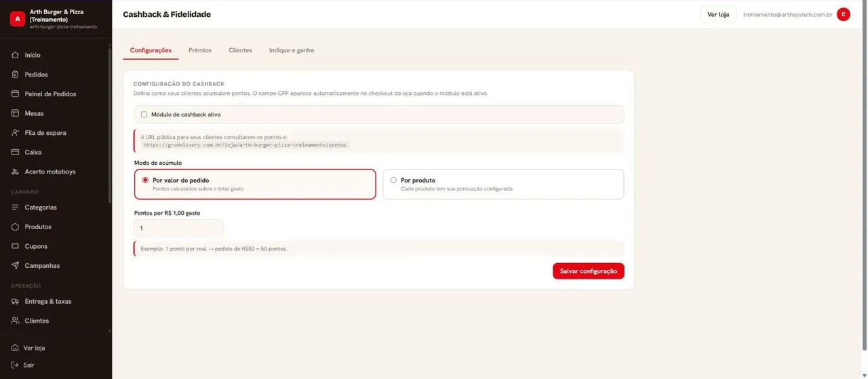
Task: Click the Mesas table icon
Action: click(x=15, y=113)
